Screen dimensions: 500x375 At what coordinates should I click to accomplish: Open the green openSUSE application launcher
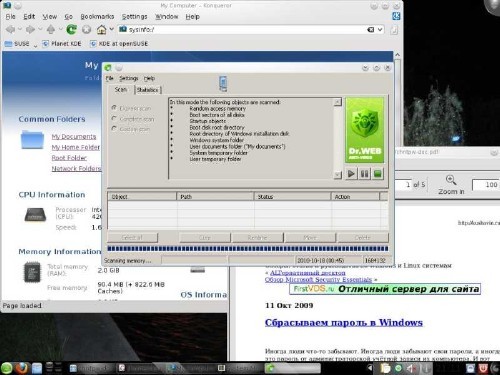click(x=7, y=368)
